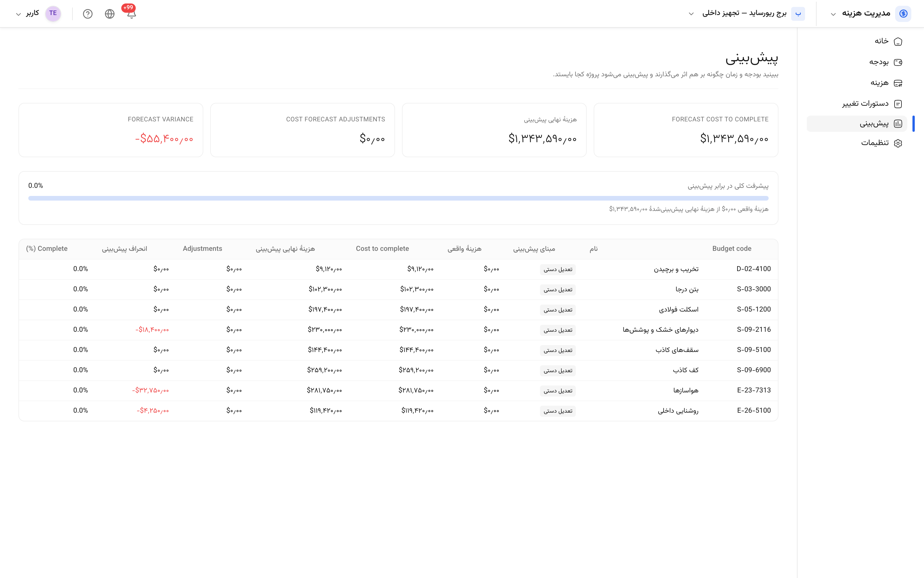Click budget code S-09-6900
The image size is (924, 578).
point(754,370)
